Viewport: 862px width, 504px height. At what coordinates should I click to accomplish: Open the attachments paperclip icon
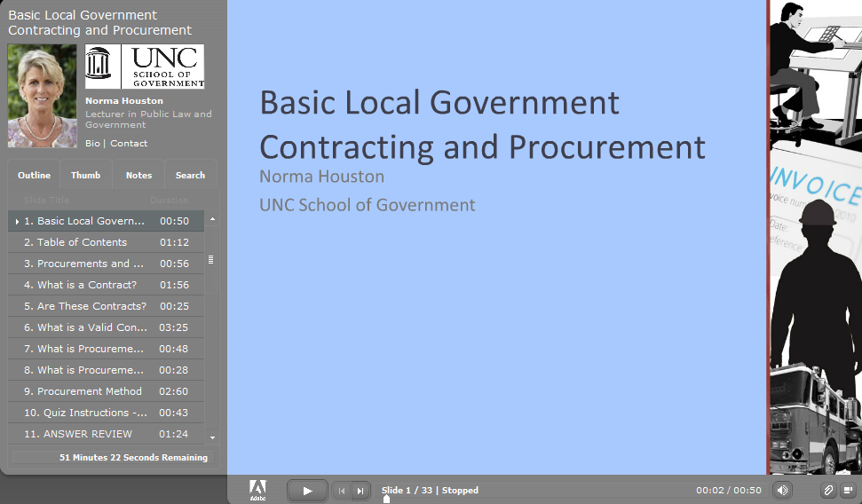click(x=827, y=490)
